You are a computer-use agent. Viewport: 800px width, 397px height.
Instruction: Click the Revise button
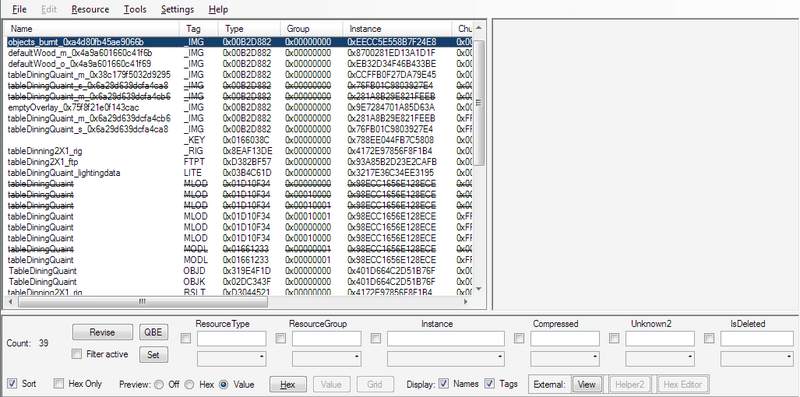103,332
